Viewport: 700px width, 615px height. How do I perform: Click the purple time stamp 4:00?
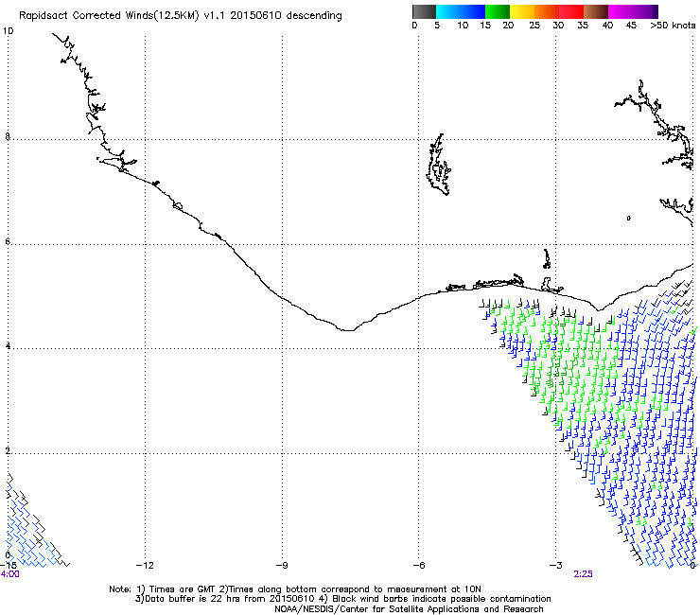[x=9, y=574]
